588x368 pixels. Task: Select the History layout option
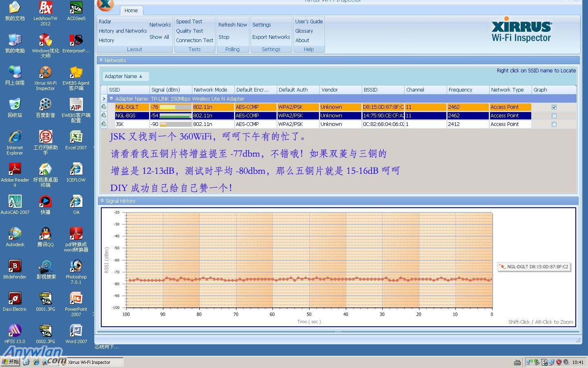point(107,40)
